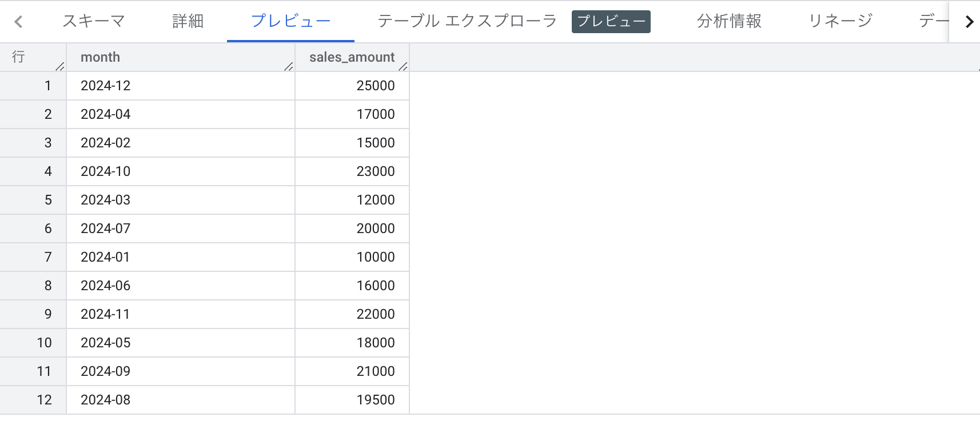Image resolution: width=980 pixels, height=425 pixels.
Task: Click the 行 column resize handle
Action: 60,67
